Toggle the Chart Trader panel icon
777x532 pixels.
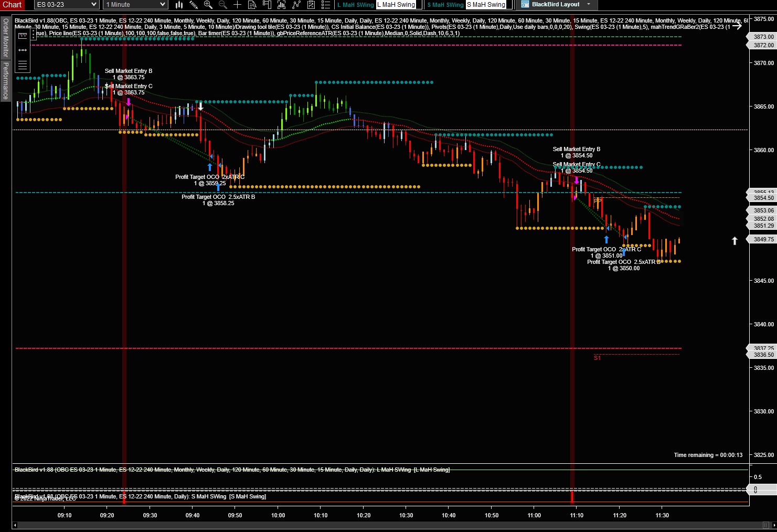267,5
